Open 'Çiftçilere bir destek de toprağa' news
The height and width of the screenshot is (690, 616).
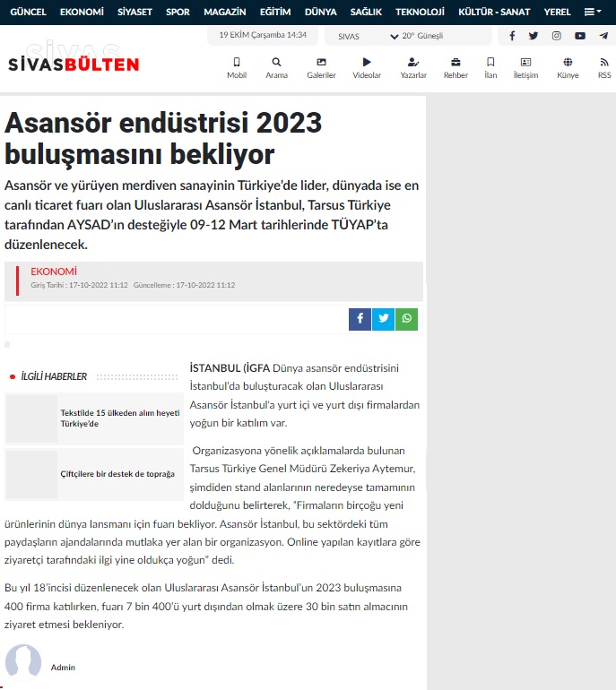[117, 474]
